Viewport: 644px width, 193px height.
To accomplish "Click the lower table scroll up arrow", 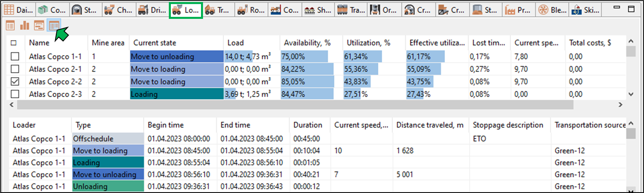I will coord(631,124).
